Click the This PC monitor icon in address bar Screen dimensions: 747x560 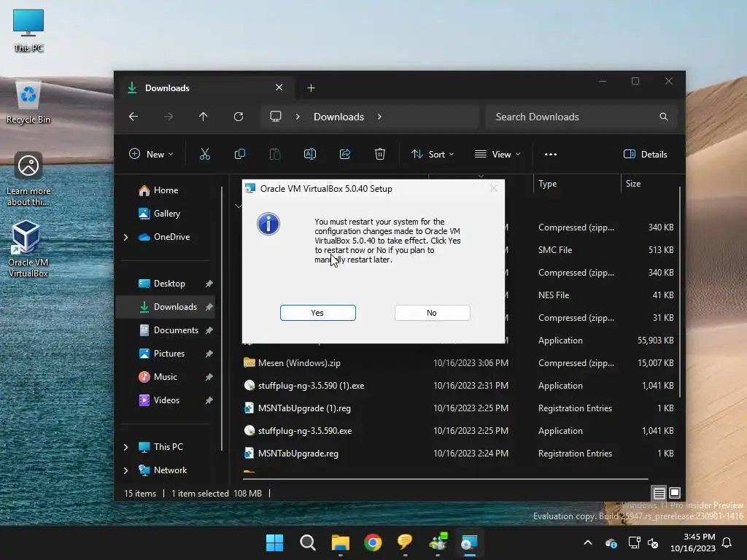tap(276, 117)
